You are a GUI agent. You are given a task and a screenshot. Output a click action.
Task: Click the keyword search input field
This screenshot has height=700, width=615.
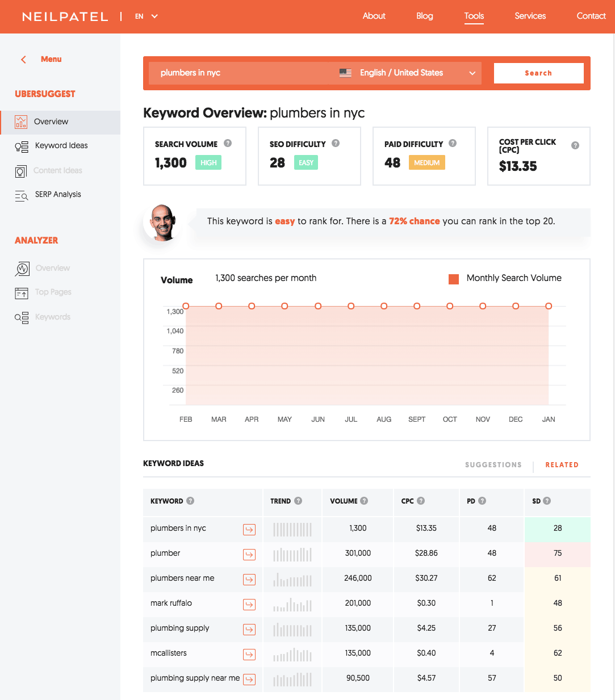(x=242, y=73)
